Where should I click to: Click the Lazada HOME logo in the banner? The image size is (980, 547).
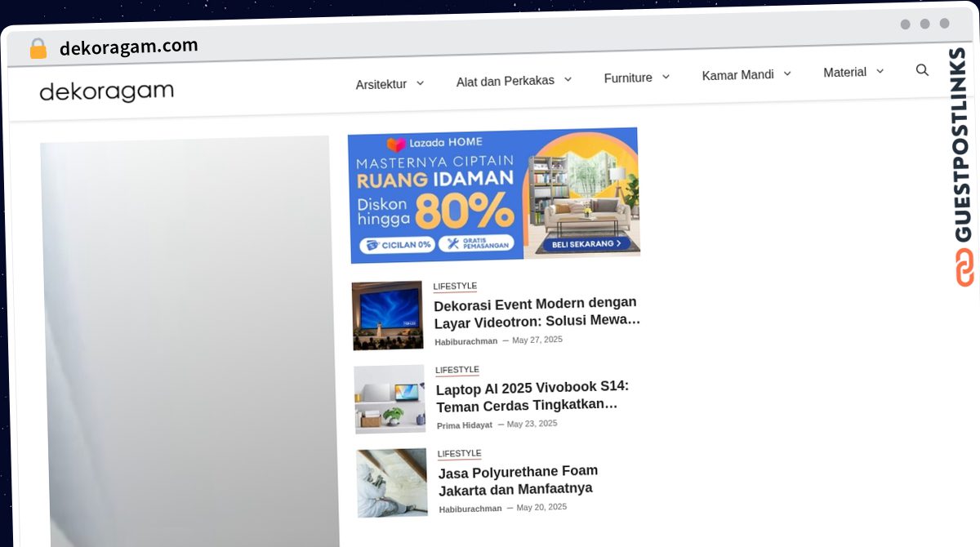click(434, 144)
